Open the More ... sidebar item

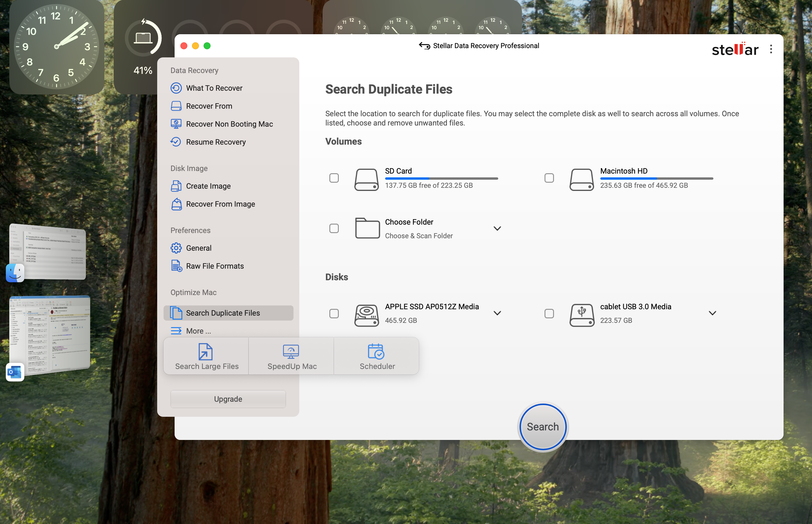pos(198,331)
